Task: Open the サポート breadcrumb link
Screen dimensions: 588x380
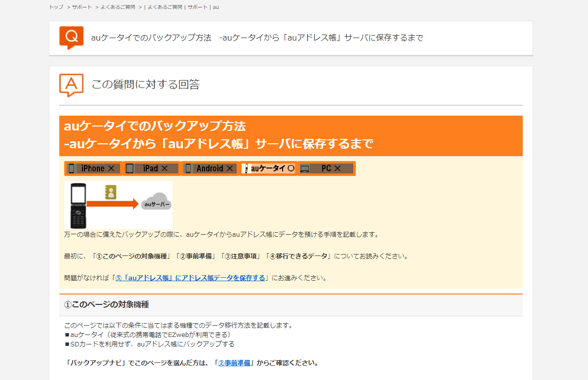Action: 82,7
